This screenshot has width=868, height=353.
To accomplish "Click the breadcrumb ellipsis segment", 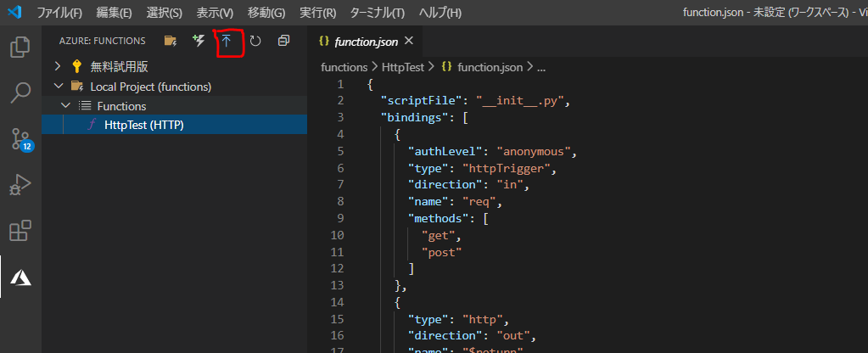I will point(541,68).
